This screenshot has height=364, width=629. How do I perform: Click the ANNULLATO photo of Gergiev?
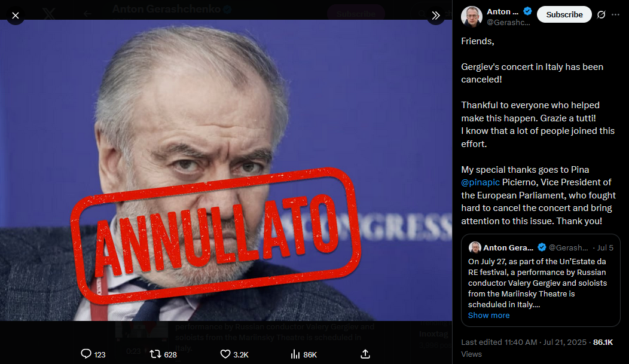(x=226, y=170)
